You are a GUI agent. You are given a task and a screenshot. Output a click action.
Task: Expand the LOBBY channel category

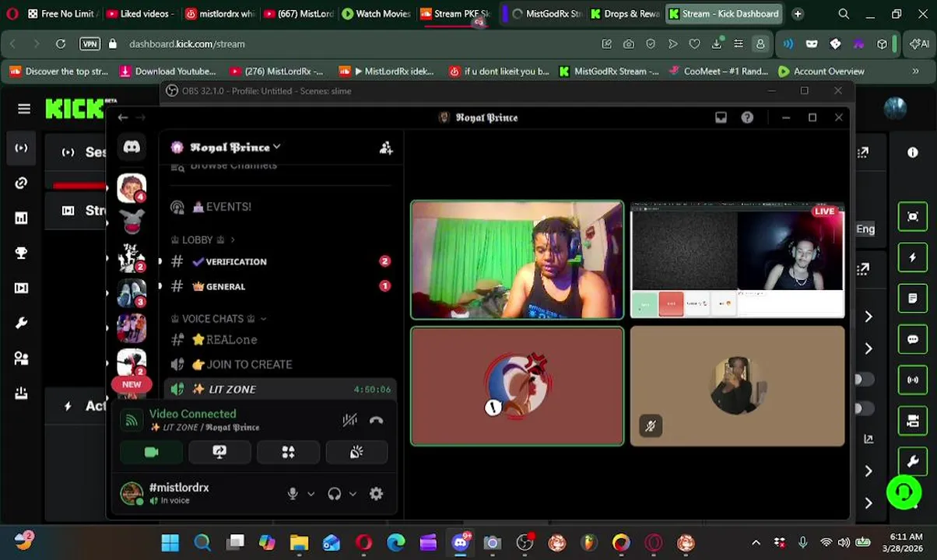(x=202, y=240)
